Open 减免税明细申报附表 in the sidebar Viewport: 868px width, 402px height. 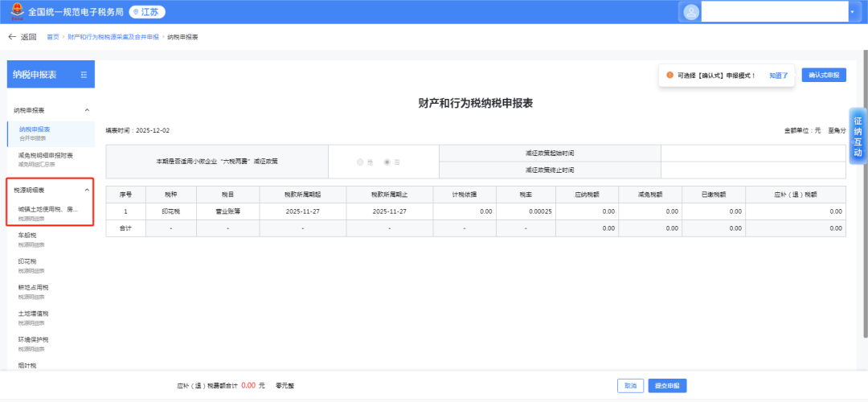[51, 159]
